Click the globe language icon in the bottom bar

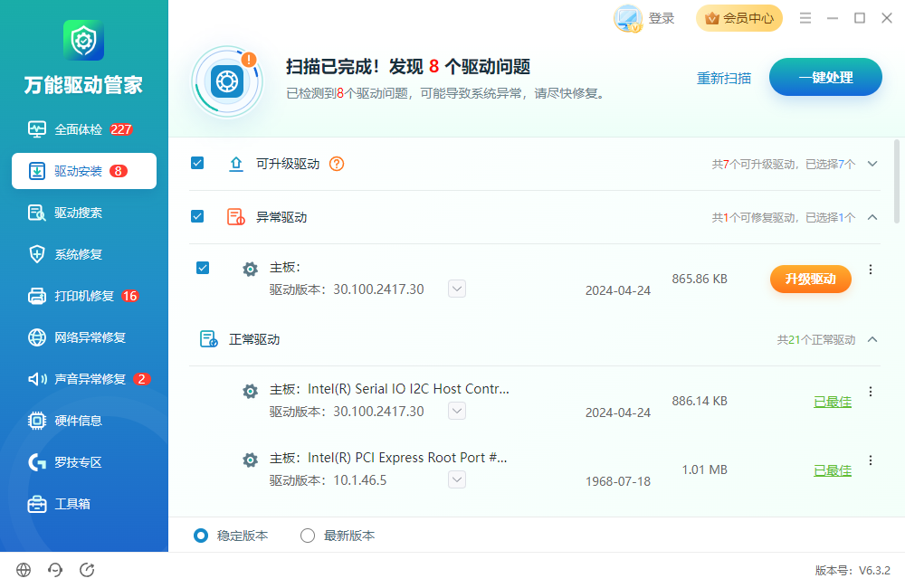[24, 570]
